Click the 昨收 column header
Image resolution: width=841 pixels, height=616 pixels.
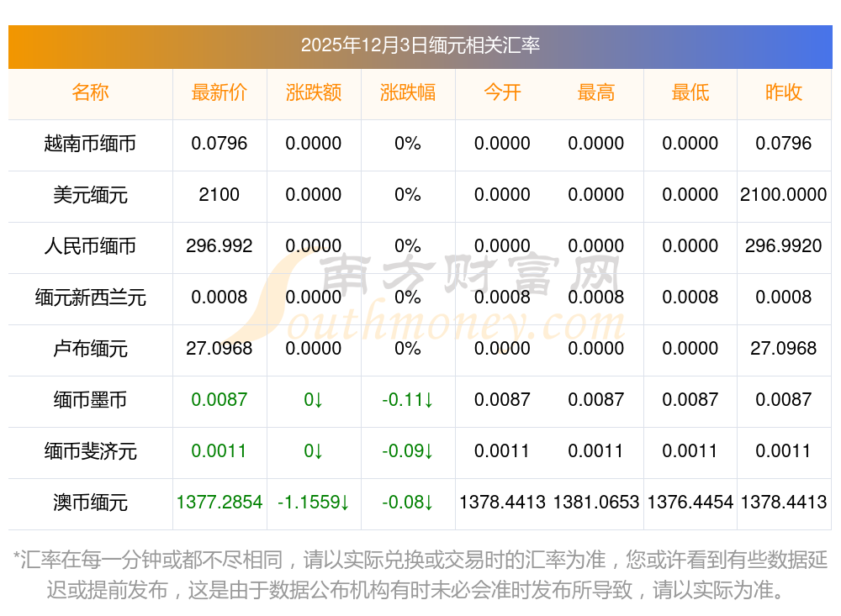(784, 92)
